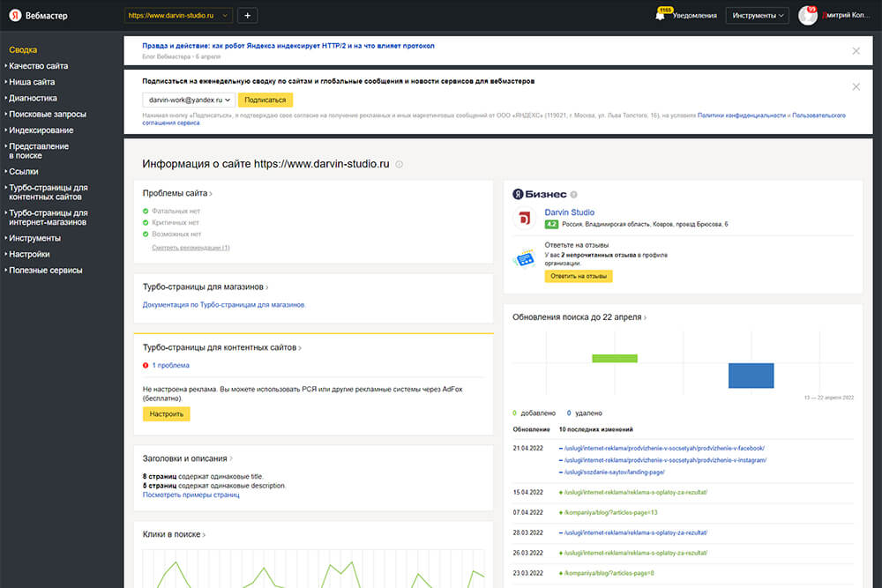This screenshot has height=588, width=882.
Task: Close the HTTP/2 blog post banner
Action: [856, 51]
